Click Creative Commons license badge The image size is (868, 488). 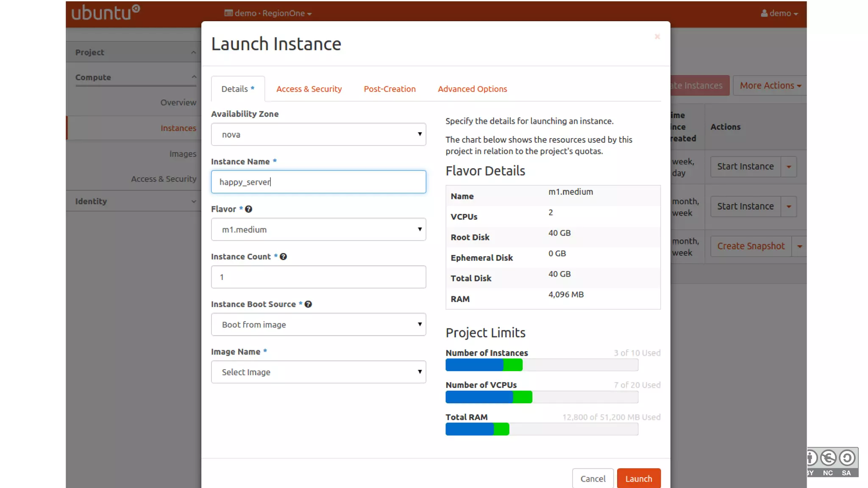pyautogui.click(x=832, y=463)
